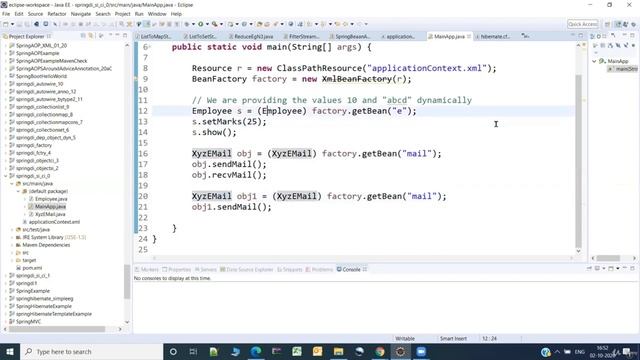640x360 pixels.
Task: Collapse the springdi_si_ci_0 project
Action: tap(6, 176)
